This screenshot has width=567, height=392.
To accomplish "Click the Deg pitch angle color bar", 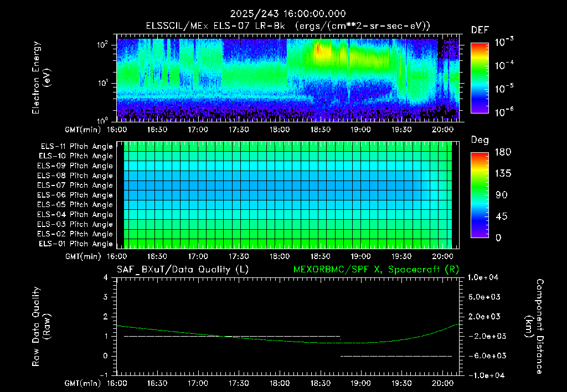I will (480, 195).
